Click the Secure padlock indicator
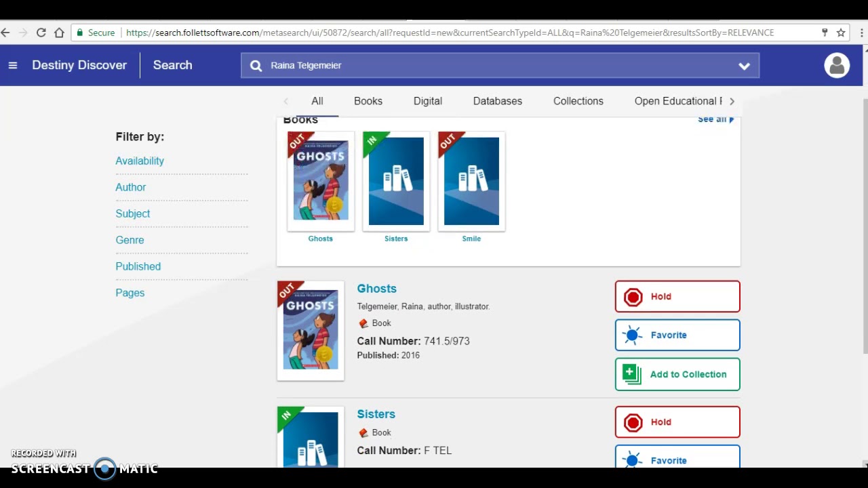 coord(96,33)
